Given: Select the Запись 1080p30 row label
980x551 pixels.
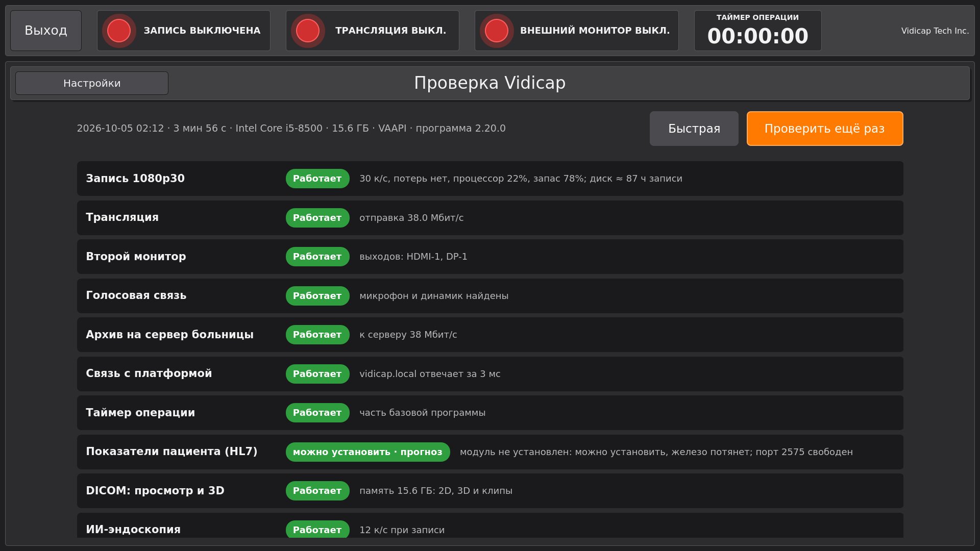Looking at the screenshot, I should pyautogui.click(x=135, y=179).
